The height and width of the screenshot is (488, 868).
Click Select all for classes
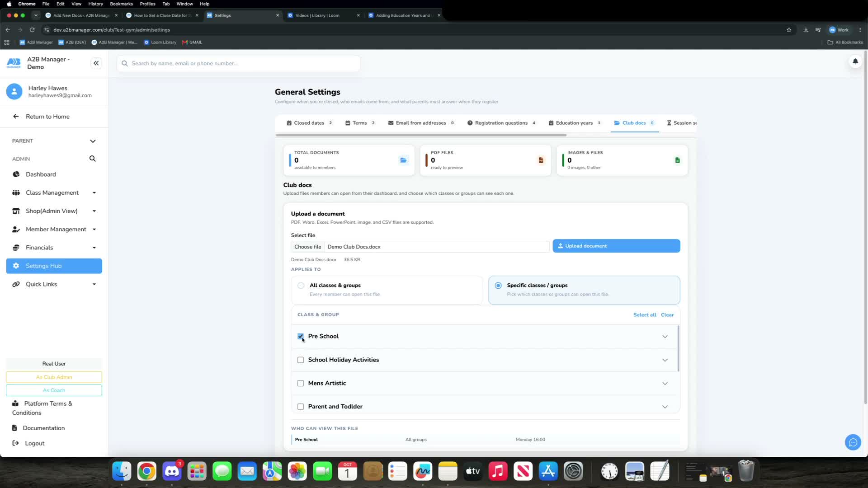pyautogui.click(x=645, y=315)
